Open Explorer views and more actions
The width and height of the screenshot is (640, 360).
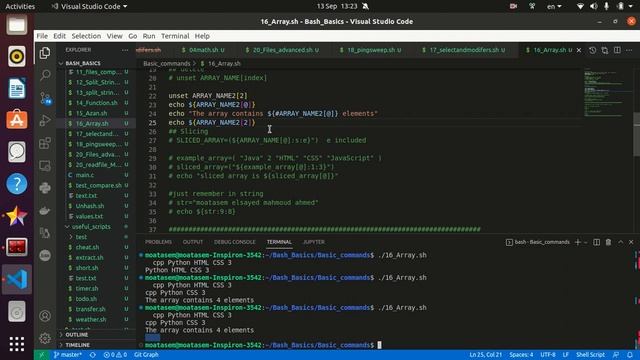[x=125, y=50]
